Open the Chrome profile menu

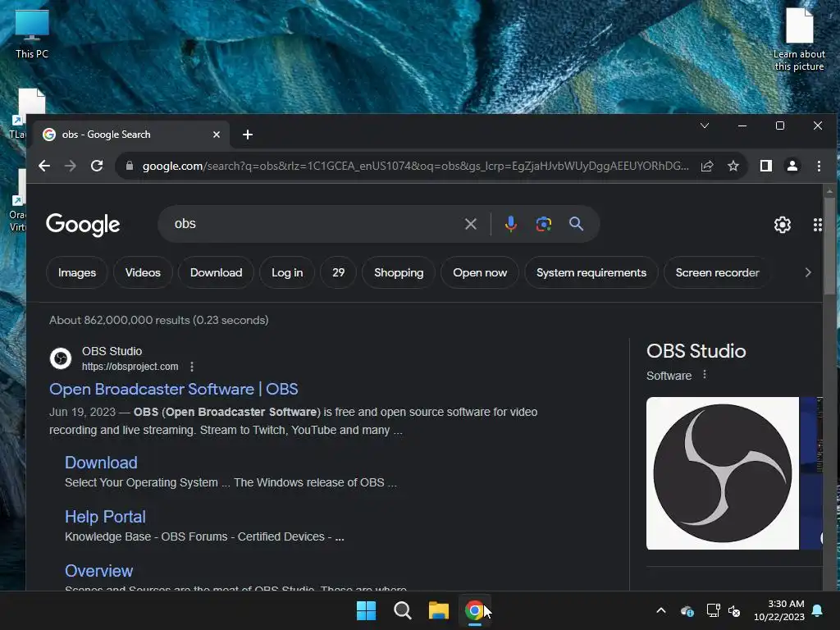point(792,166)
